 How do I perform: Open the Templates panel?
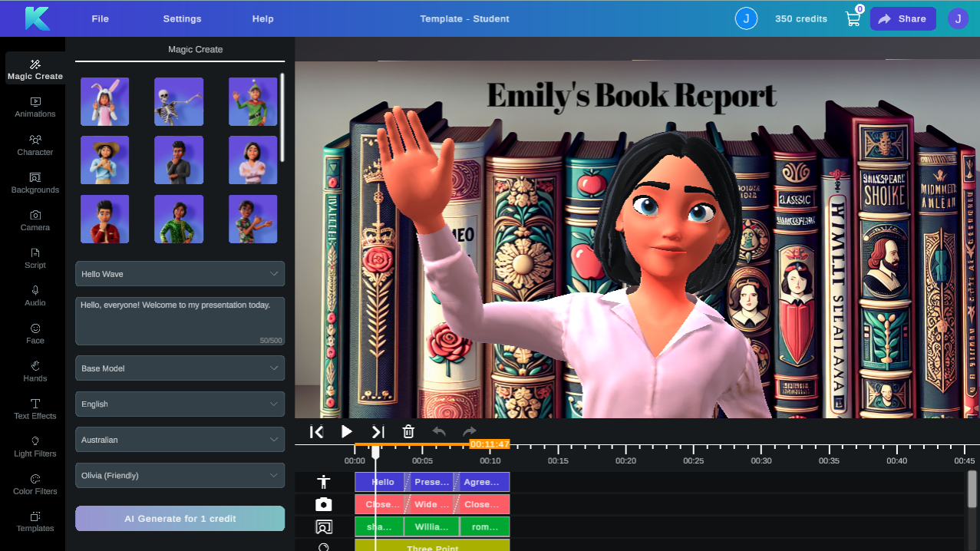[35, 522]
